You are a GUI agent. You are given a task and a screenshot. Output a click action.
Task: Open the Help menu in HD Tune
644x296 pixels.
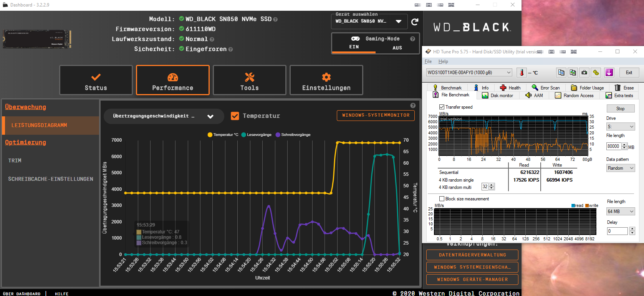(x=443, y=61)
